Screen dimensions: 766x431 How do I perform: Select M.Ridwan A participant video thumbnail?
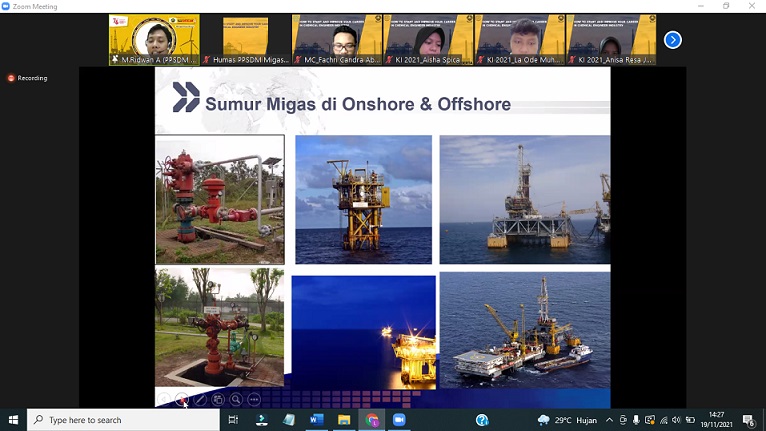click(x=154, y=40)
